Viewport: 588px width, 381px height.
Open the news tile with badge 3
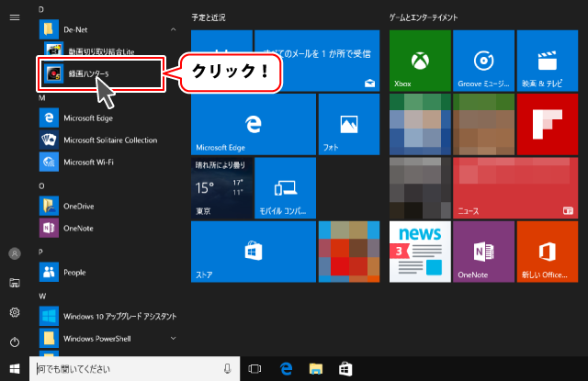420,252
